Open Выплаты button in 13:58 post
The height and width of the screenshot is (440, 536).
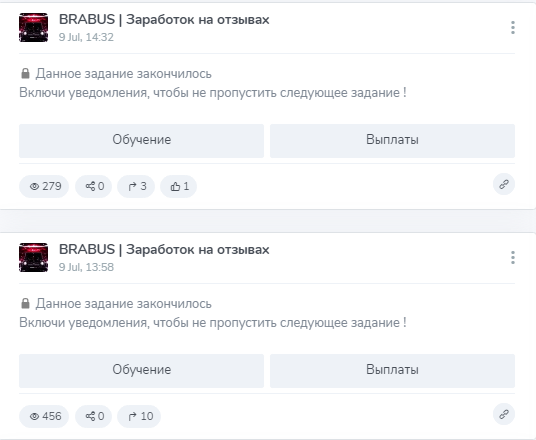[x=392, y=371]
